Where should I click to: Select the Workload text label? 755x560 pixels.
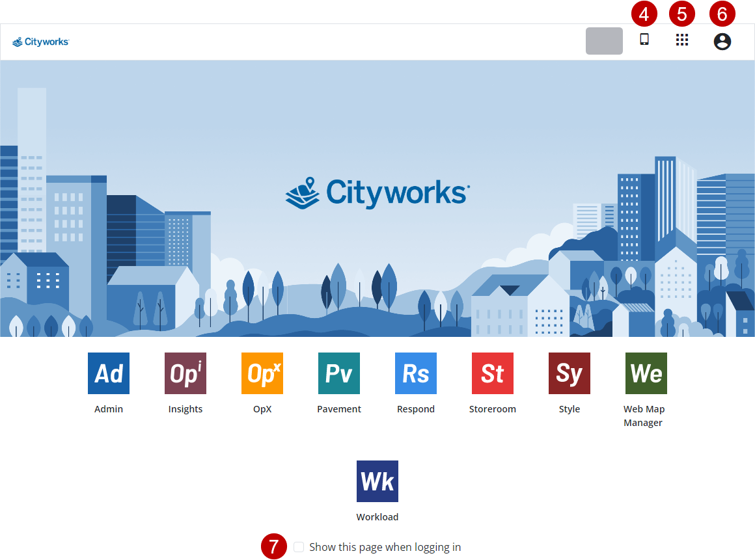tap(377, 517)
